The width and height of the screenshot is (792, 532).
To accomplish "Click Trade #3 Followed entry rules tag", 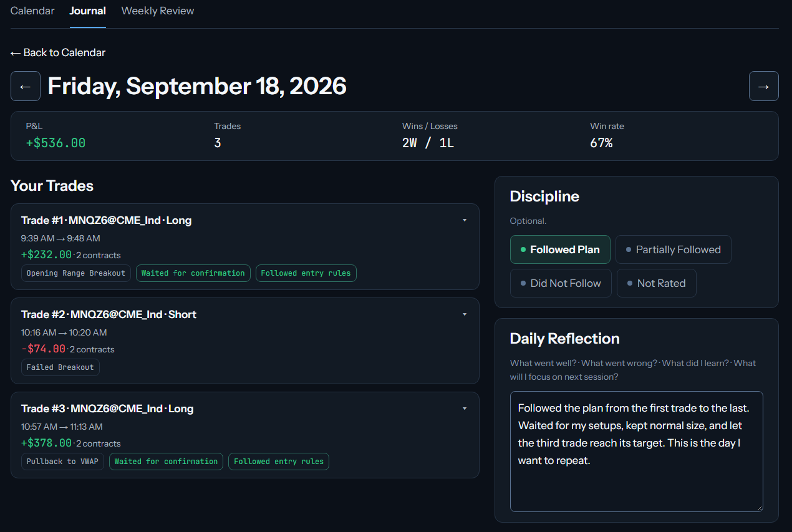I will 279,462.
